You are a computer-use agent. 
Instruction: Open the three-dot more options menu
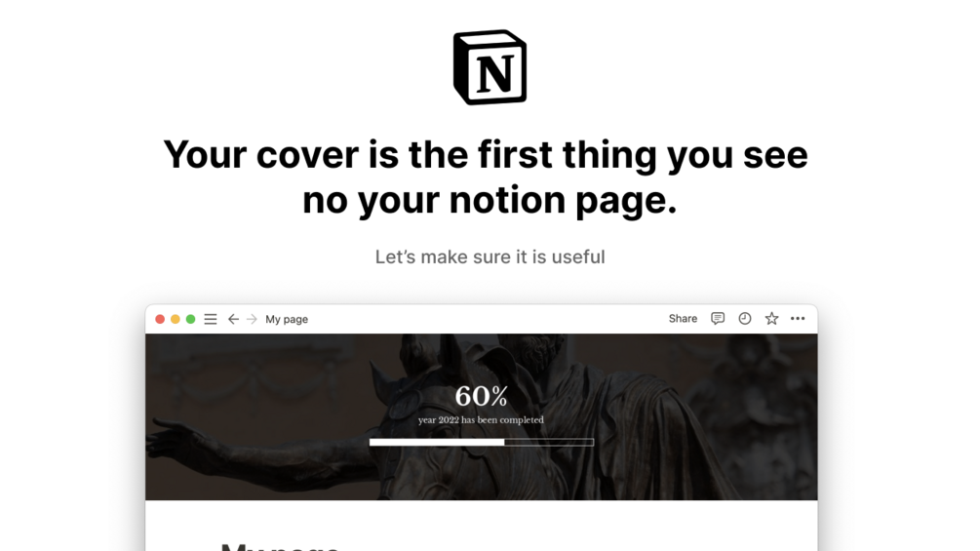(x=798, y=319)
